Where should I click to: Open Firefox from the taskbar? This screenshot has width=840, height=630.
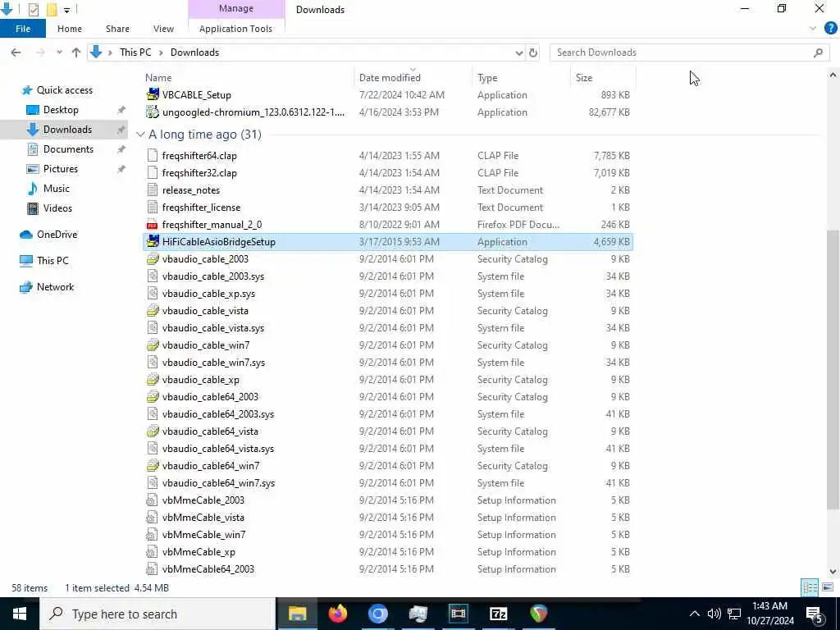pyautogui.click(x=337, y=614)
